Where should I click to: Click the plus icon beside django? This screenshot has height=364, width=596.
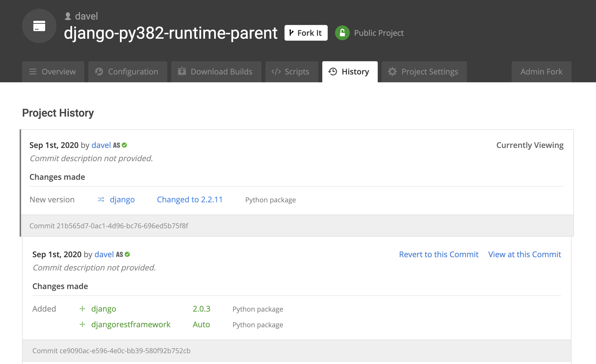point(82,309)
